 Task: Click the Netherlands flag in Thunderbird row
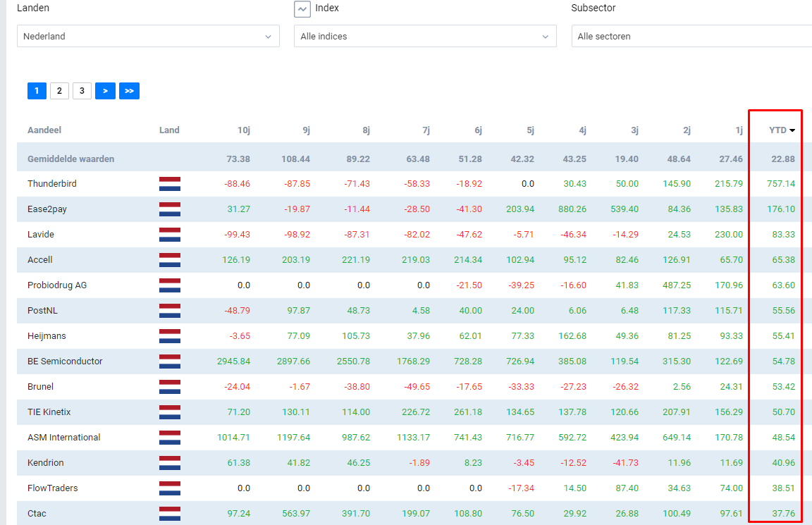(x=170, y=184)
